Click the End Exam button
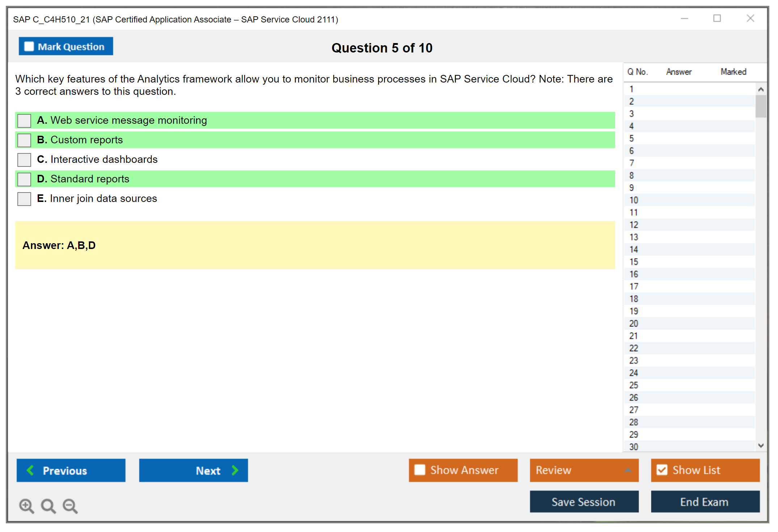This screenshot has width=778, height=532. coord(705,502)
